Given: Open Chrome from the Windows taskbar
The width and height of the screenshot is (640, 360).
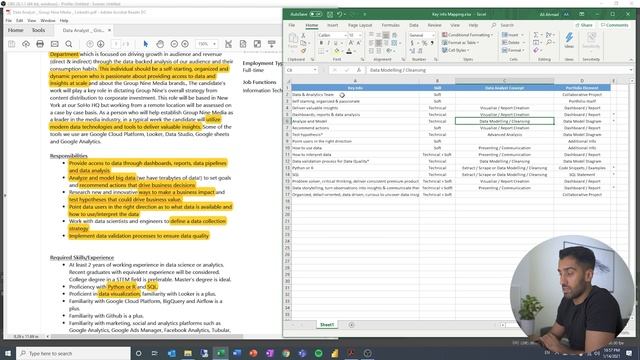Looking at the screenshot, I should pyautogui.click(x=286, y=353).
